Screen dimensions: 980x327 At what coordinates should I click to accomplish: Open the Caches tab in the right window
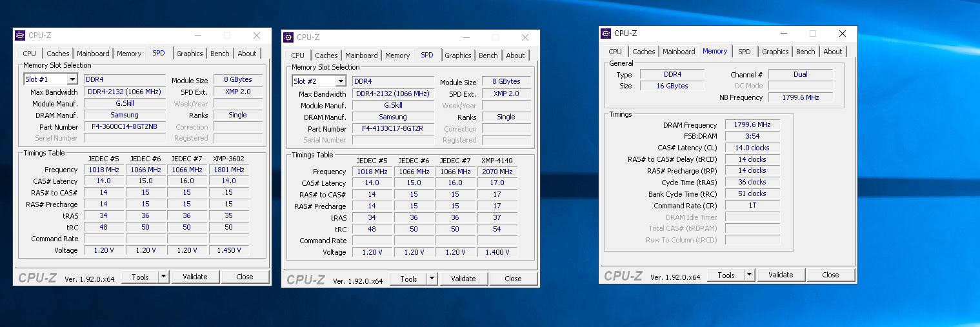[644, 52]
